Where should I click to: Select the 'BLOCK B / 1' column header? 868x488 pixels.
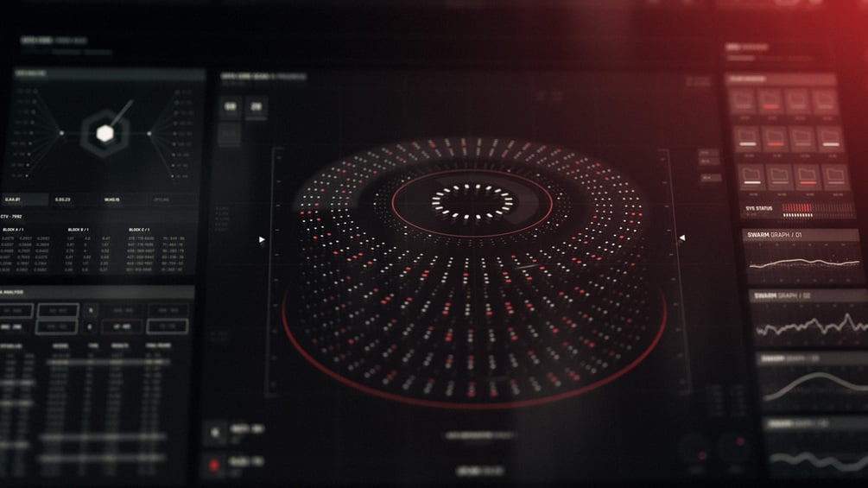pyautogui.click(x=78, y=230)
